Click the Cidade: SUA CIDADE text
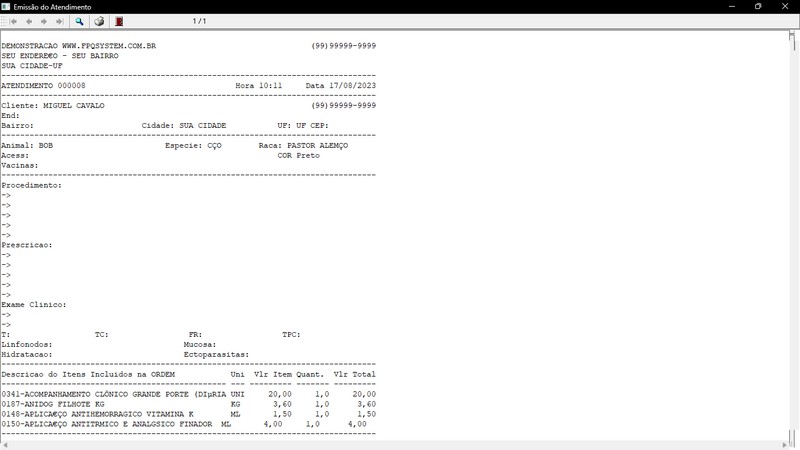800x450 pixels. (x=184, y=126)
